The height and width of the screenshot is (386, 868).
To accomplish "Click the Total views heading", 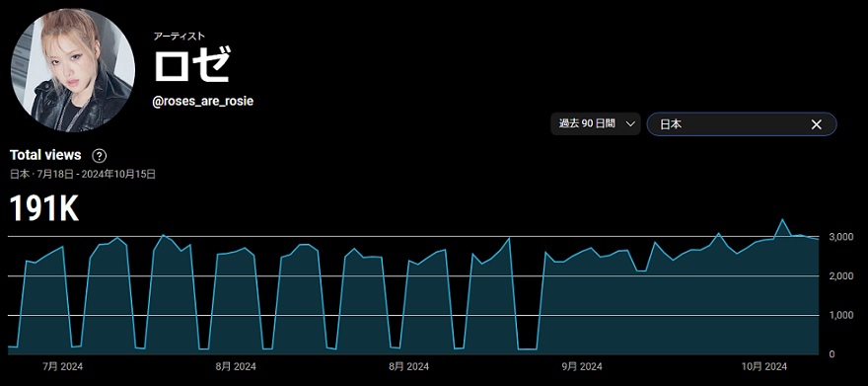I will coord(45,156).
